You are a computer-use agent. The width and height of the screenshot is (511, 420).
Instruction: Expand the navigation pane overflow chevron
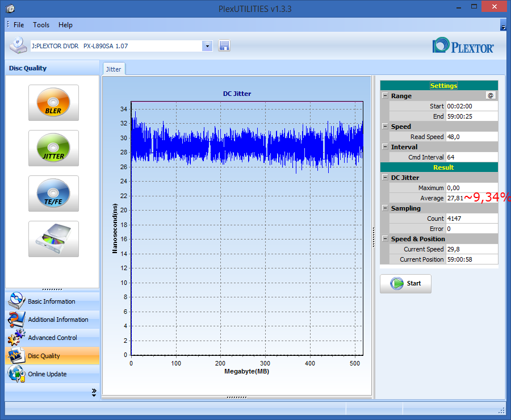click(94, 392)
